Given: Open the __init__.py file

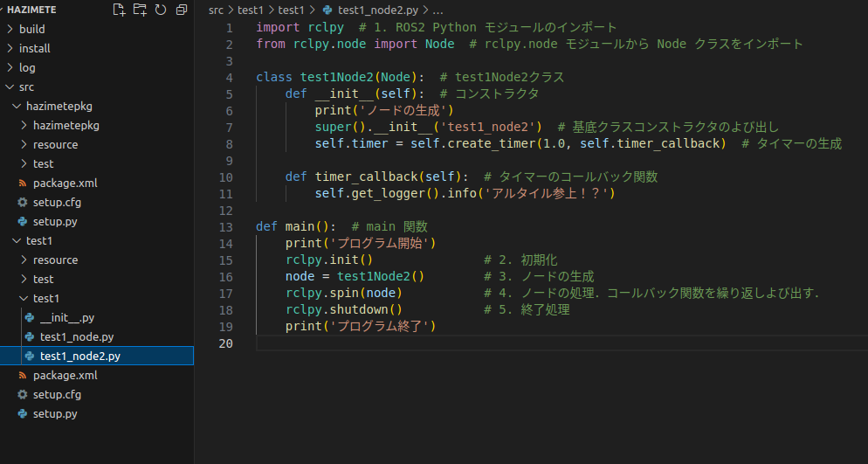Looking at the screenshot, I should (66, 317).
